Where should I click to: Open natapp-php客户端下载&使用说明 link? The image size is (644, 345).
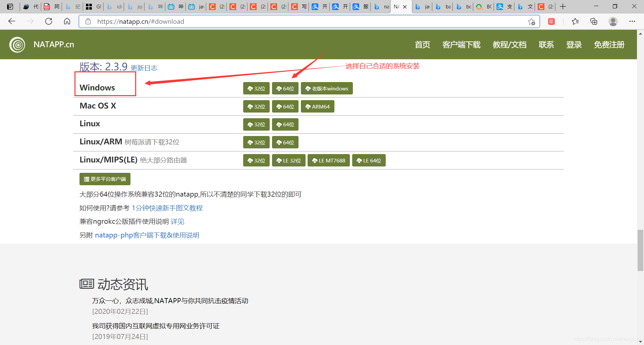coord(147,235)
